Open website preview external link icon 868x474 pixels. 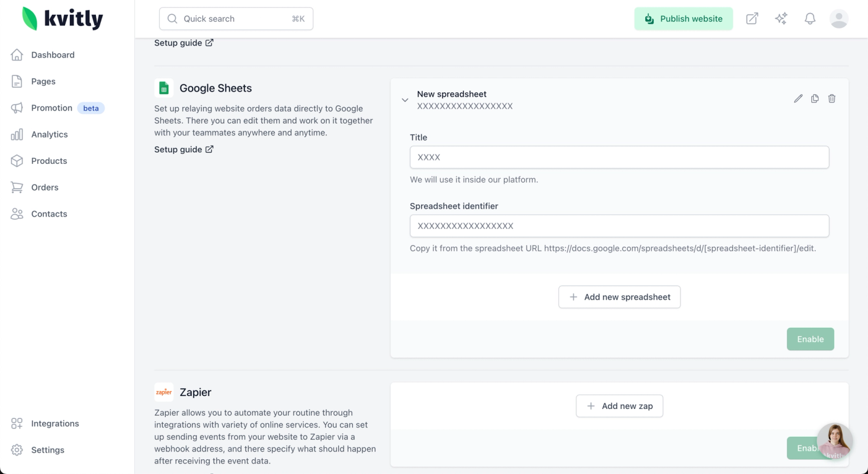752,19
